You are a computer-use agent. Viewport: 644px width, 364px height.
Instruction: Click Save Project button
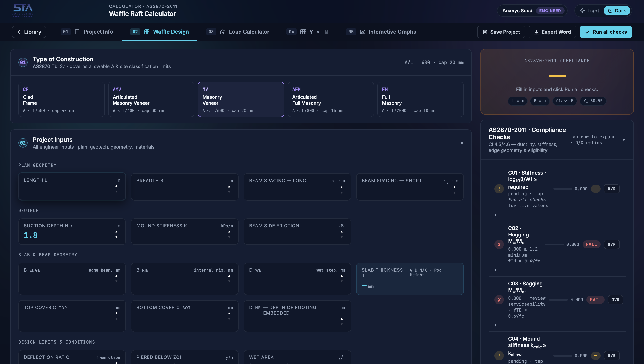pos(501,32)
